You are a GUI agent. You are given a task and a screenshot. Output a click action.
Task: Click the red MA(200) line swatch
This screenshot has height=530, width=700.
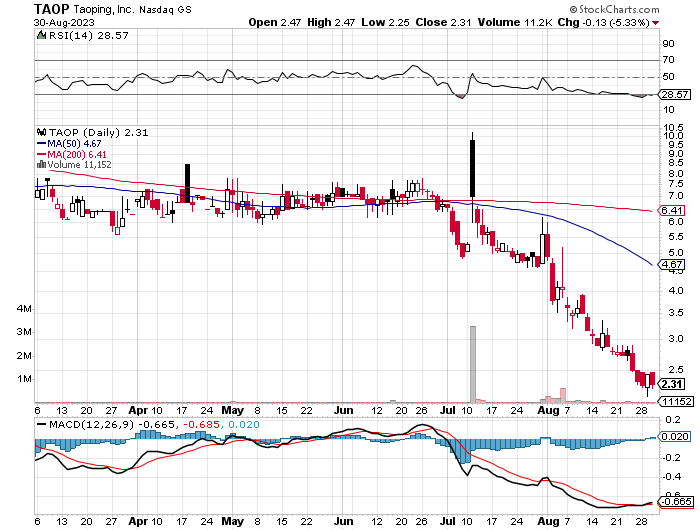tap(42, 154)
